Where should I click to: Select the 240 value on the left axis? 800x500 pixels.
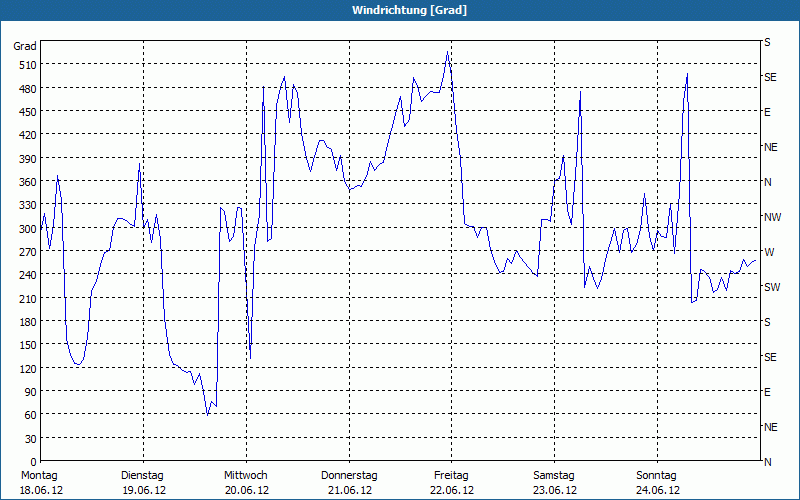pyautogui.click(x=28, y=275)
